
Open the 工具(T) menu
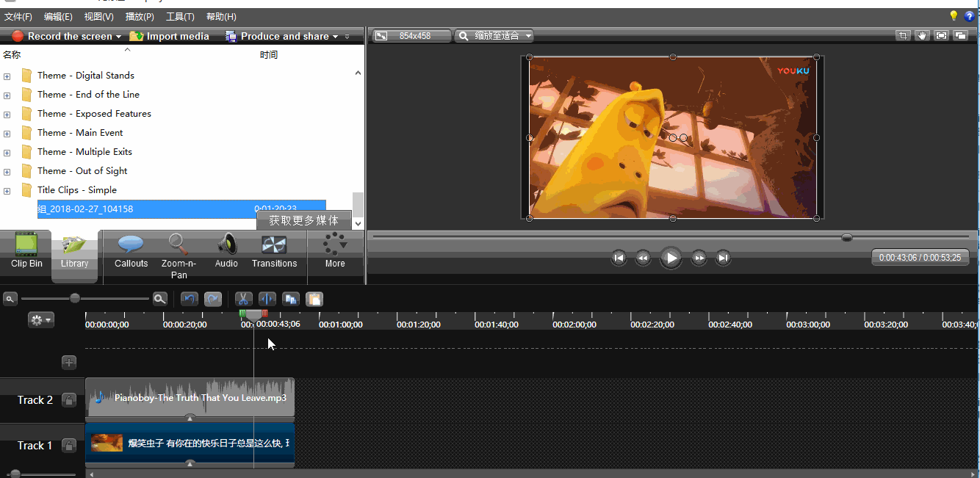180,16
